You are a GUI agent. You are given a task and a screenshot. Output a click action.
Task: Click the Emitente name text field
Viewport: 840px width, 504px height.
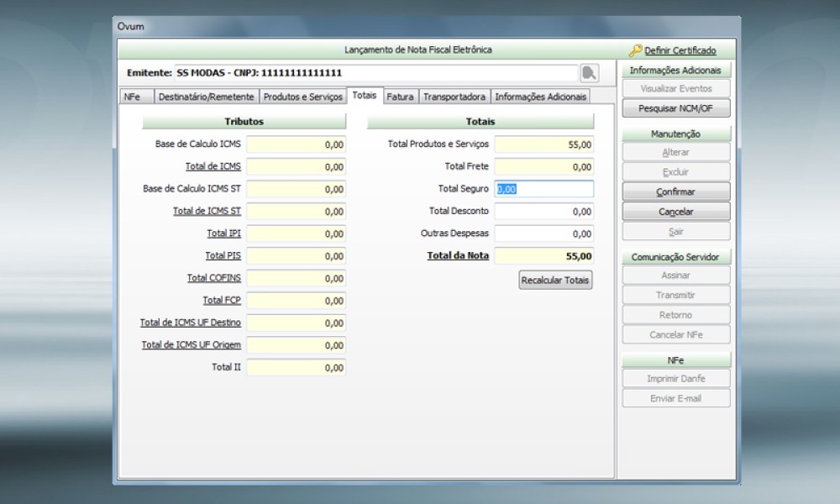click(x=375, y=73)
